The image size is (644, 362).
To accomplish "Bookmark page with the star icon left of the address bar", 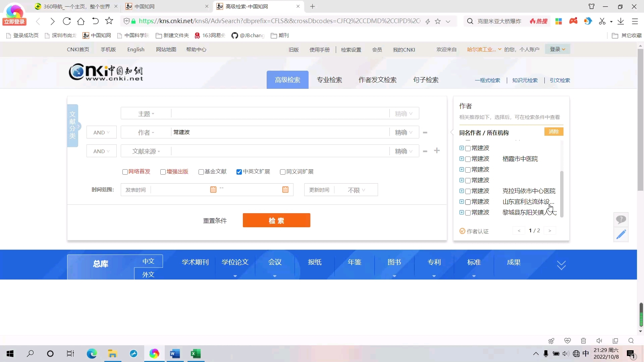I will pos(109,21).
